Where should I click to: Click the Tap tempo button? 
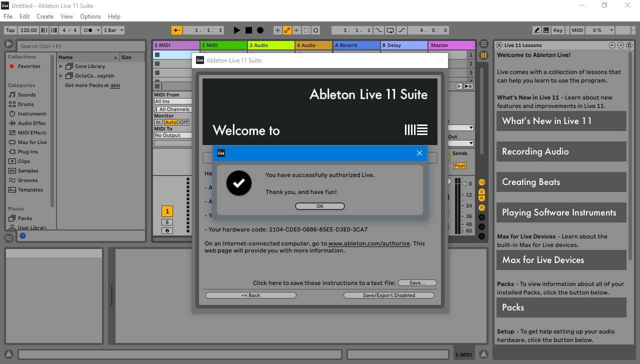tap(10, 30)
